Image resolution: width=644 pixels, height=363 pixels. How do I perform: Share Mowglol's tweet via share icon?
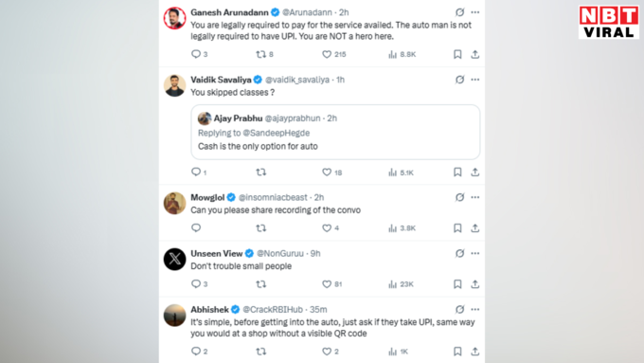pyautogui.click(x=474, y=228)
